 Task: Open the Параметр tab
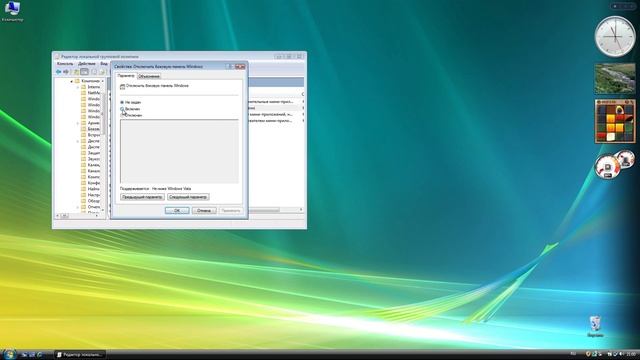coord(125,76)
